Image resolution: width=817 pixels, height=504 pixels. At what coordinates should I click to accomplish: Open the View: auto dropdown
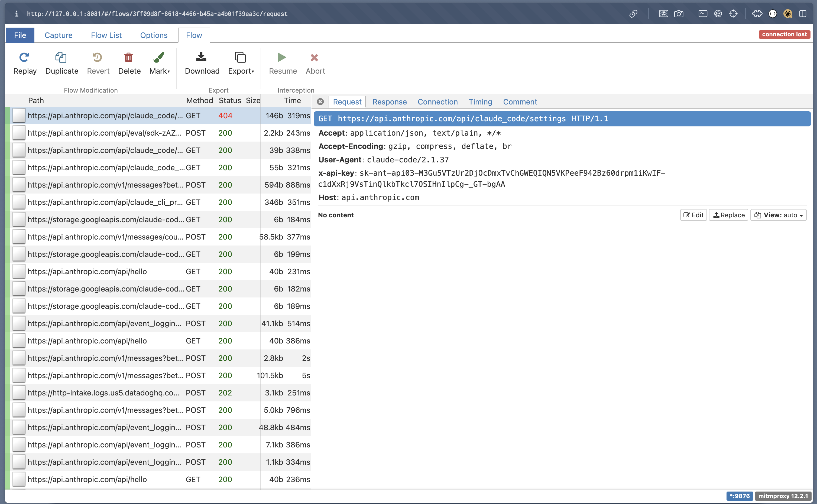coord(778,215)
